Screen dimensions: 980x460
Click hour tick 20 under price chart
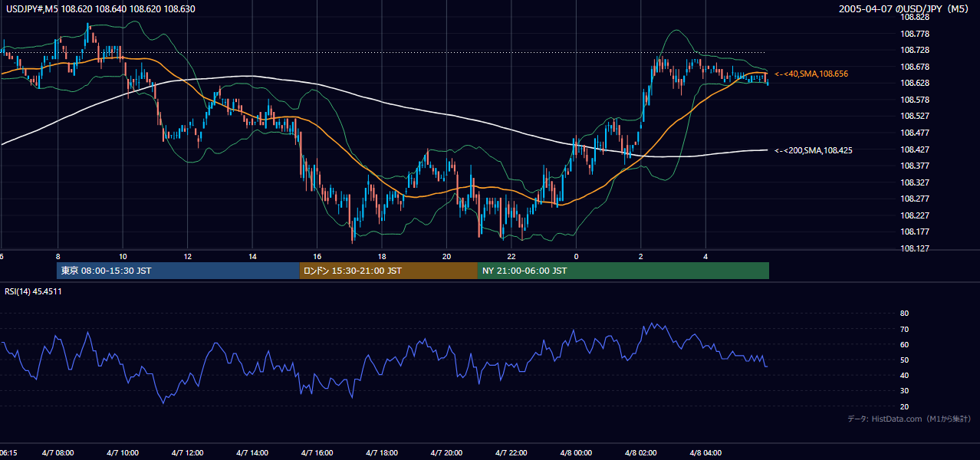pos(446,256)
